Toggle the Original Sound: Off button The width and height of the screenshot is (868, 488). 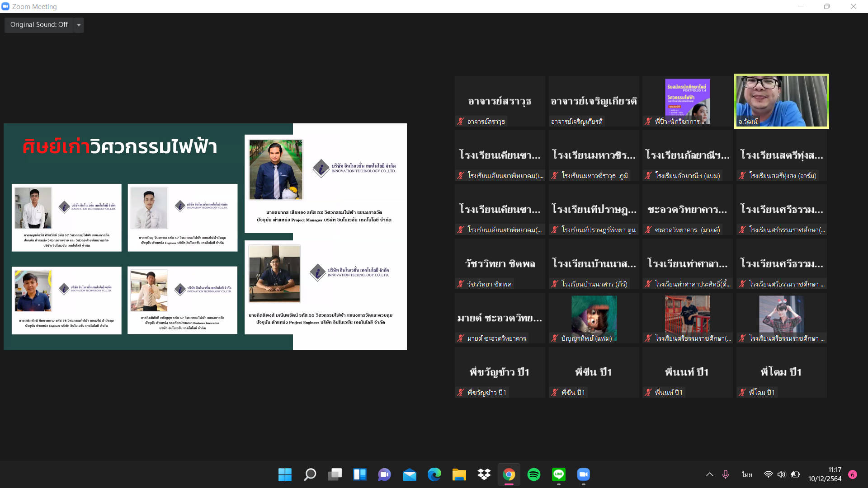click(39, 25)
